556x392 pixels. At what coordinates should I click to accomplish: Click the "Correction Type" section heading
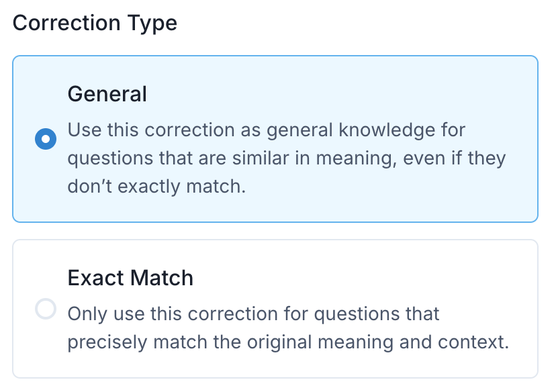[x=95, y=23]
